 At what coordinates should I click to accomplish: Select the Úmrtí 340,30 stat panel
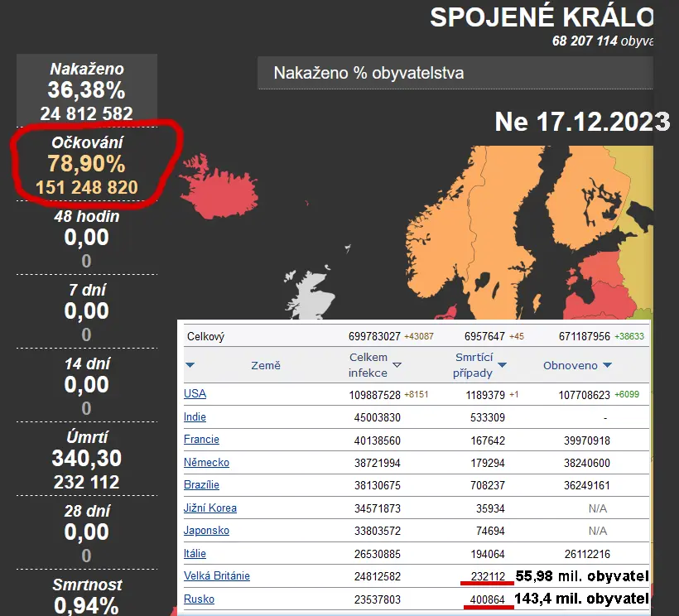pos(86,460)
